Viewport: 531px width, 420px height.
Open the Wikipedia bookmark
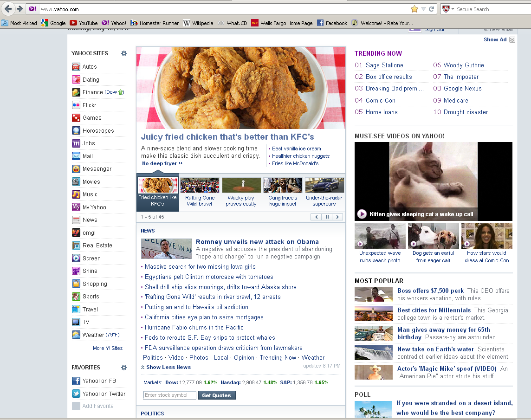(x=198, y=23)
